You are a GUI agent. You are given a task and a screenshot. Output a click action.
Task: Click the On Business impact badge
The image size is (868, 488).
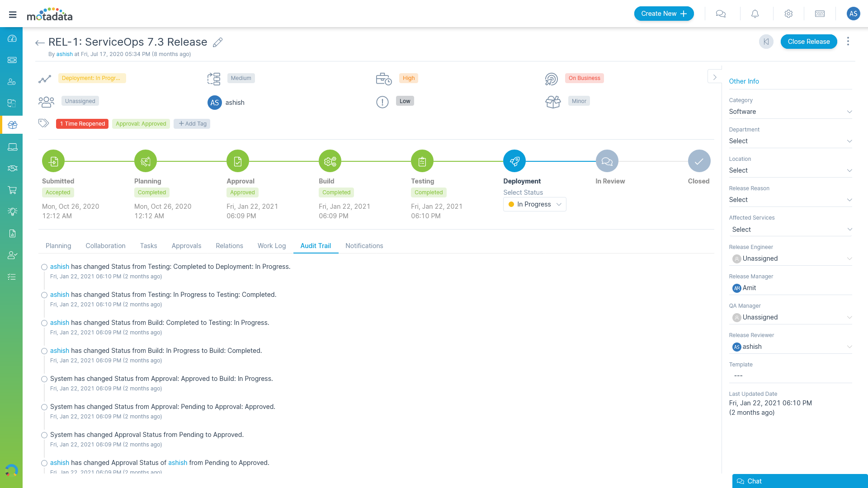point(584,78)
